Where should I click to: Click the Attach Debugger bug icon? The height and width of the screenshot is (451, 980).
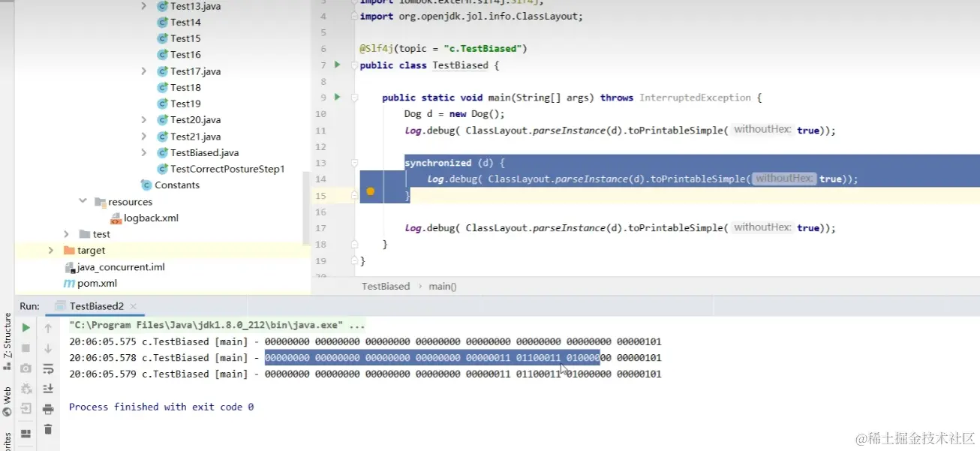click(x=26, y=389)
